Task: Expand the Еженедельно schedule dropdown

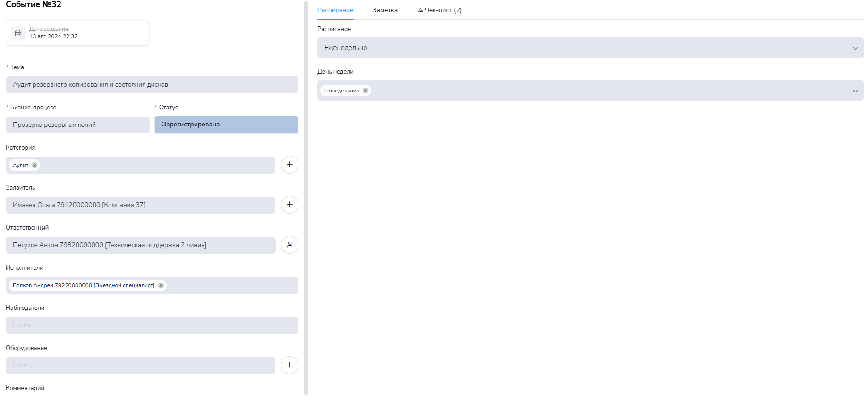Action: click(x=855, y=48)
